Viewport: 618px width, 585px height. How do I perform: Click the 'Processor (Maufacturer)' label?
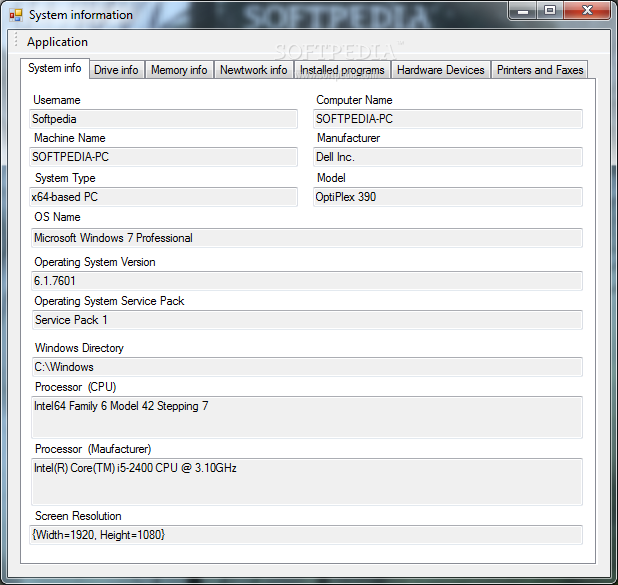[93, 449]
